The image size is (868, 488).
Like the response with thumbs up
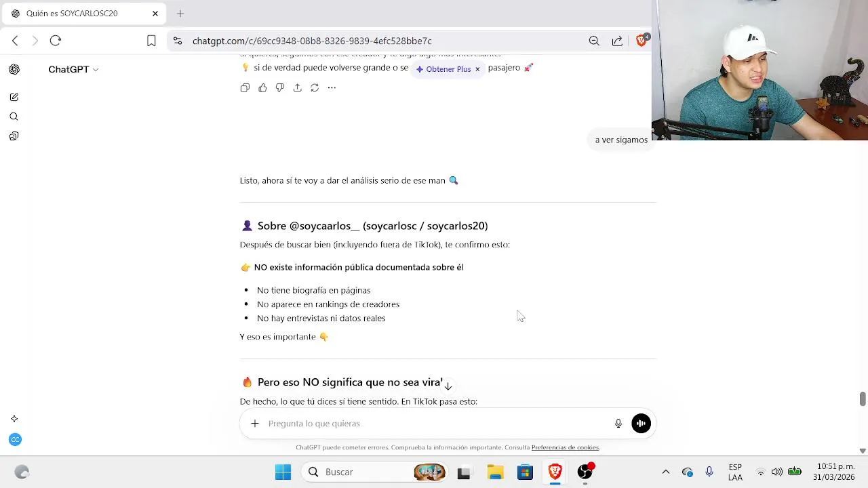262,87
